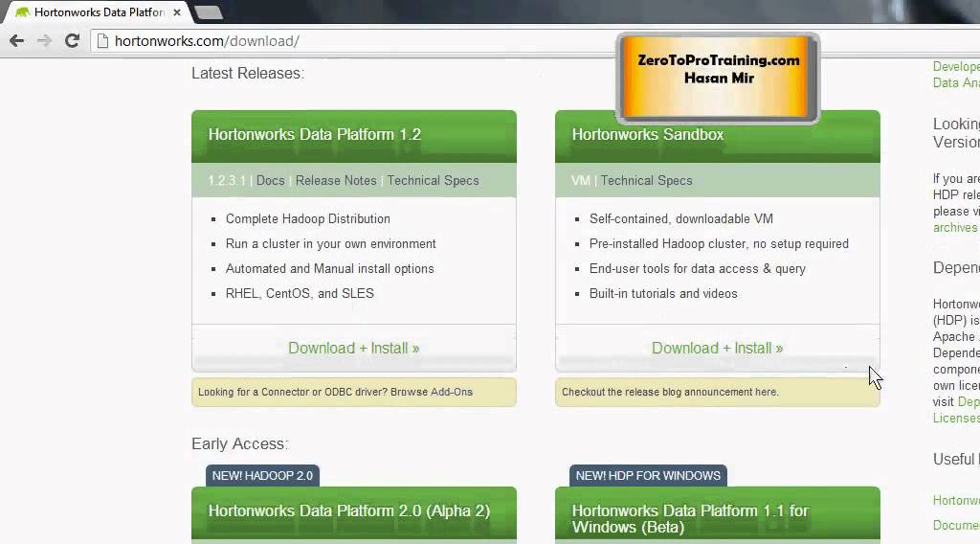Open Technical Specs under Data Platform 1.2
The width and height of the screenshot is (980, 544).
click(434, 181)
